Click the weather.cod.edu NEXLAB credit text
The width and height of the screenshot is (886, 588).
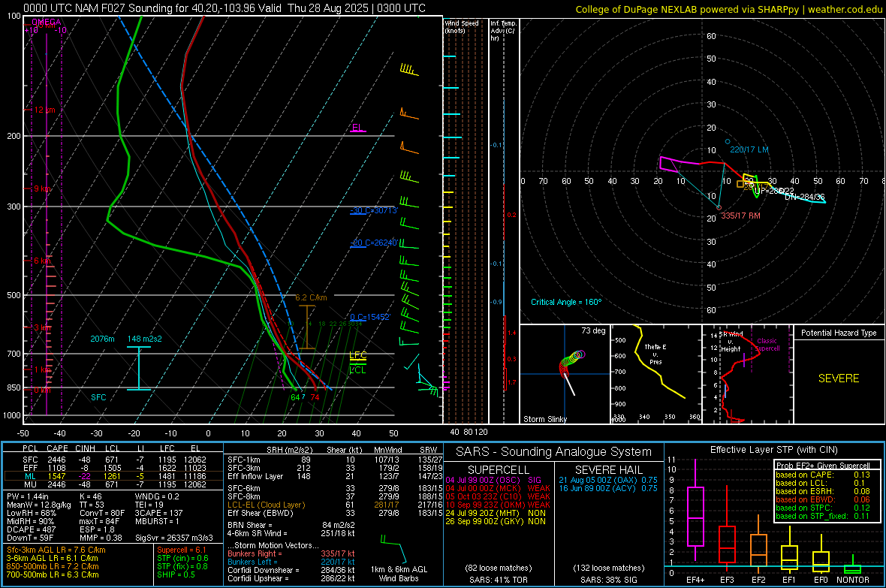(728, 9)
